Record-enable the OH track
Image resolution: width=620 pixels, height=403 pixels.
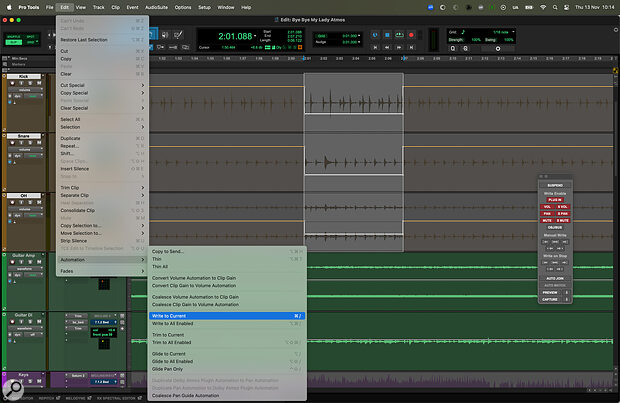pos(13,202)
